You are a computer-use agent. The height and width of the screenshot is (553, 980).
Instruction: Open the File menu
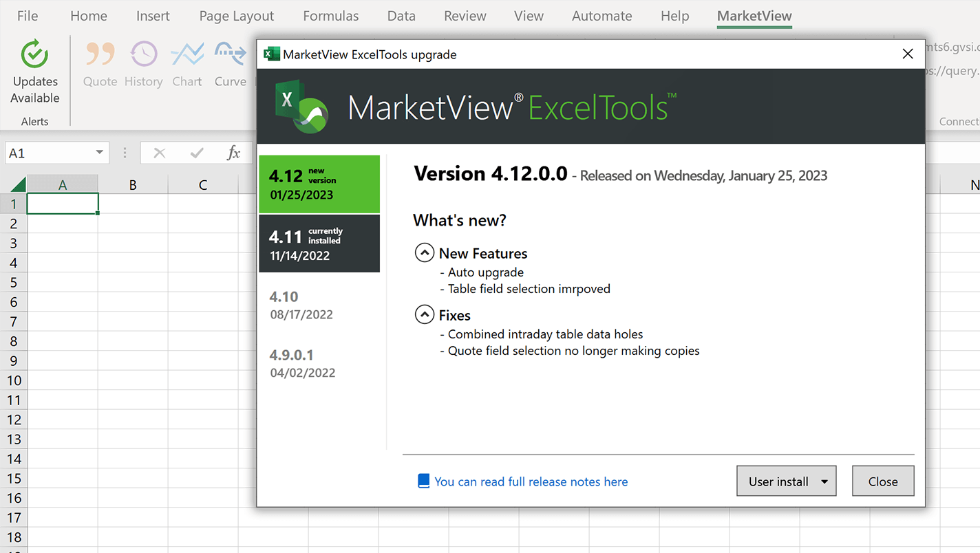coord(28,16)
